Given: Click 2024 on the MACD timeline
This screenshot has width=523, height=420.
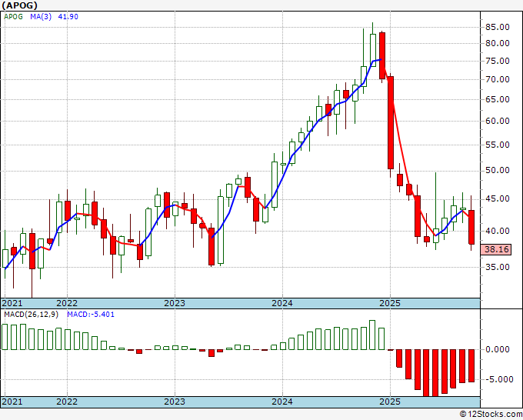Looking at the screenshot, I should [282, 402].
